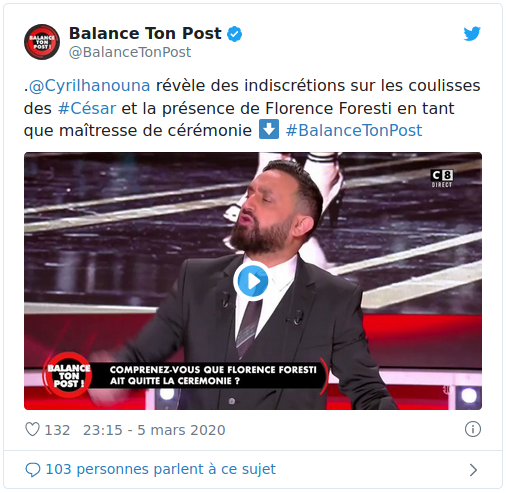The height and width of the screenshot is (493, 506).
Task: Play the embedded video
Action: pyautogui.click(x=253, y=281)
